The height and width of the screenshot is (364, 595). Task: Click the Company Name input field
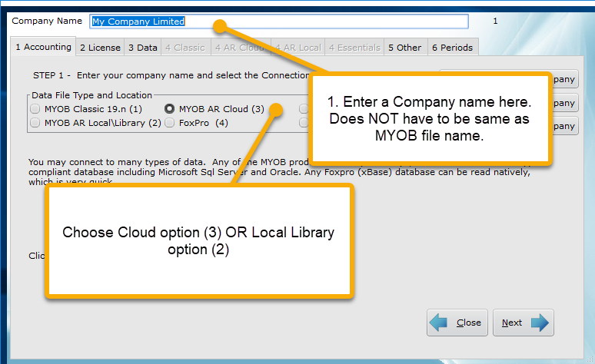coord(279,22)
